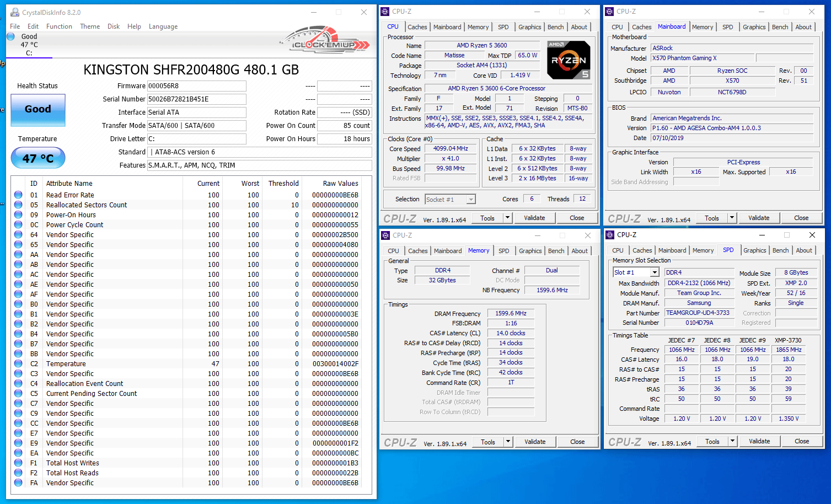Click the status orb beside Total Host Writes
Image resolution: width=831 pixels, height=504 pixels.
[18, 463]
